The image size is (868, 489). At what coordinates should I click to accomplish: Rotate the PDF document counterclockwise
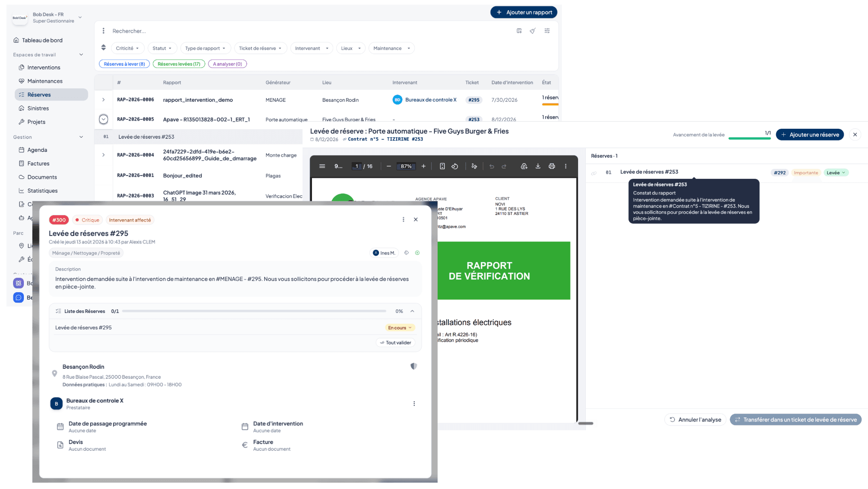tap(455, 166)
